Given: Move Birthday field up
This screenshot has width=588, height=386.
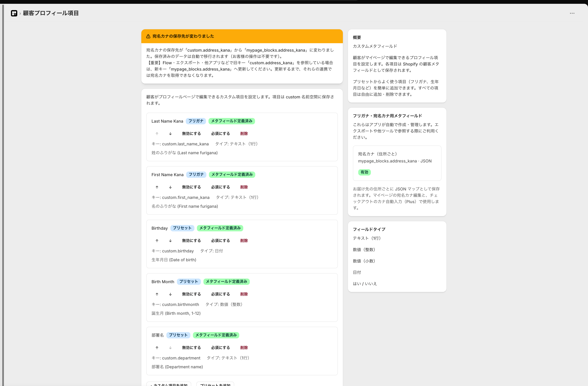Looking at the screenshot, I should pyautogui.click(x=157, y=241).
